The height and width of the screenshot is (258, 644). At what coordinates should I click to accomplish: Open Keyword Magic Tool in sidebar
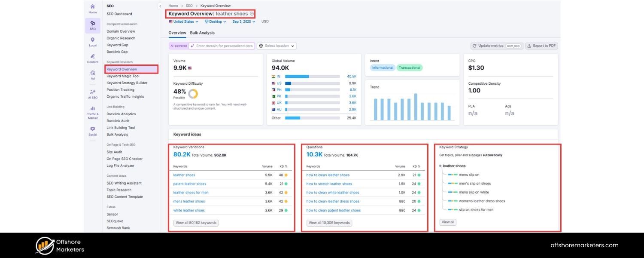tap(123, 76)
